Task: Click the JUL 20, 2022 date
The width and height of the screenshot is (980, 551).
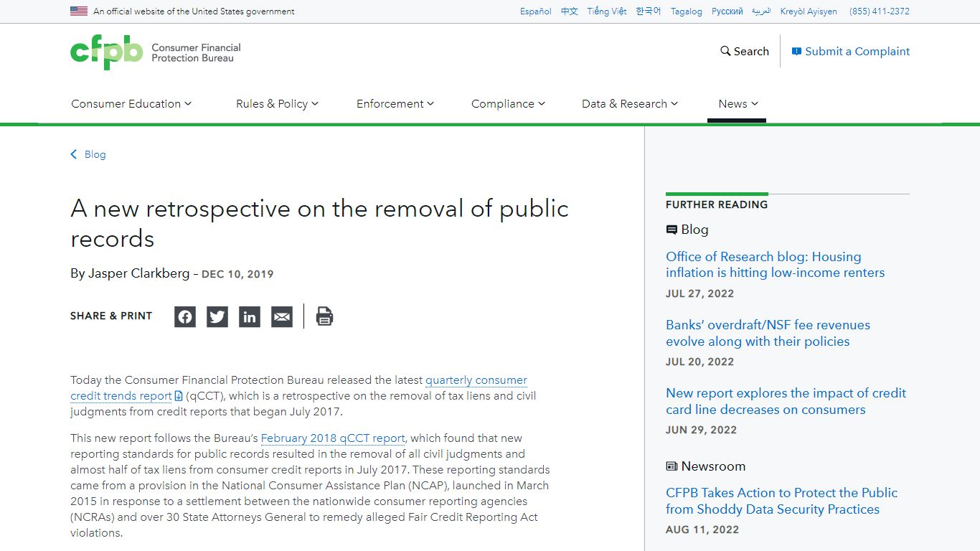Action: (699, 362)
